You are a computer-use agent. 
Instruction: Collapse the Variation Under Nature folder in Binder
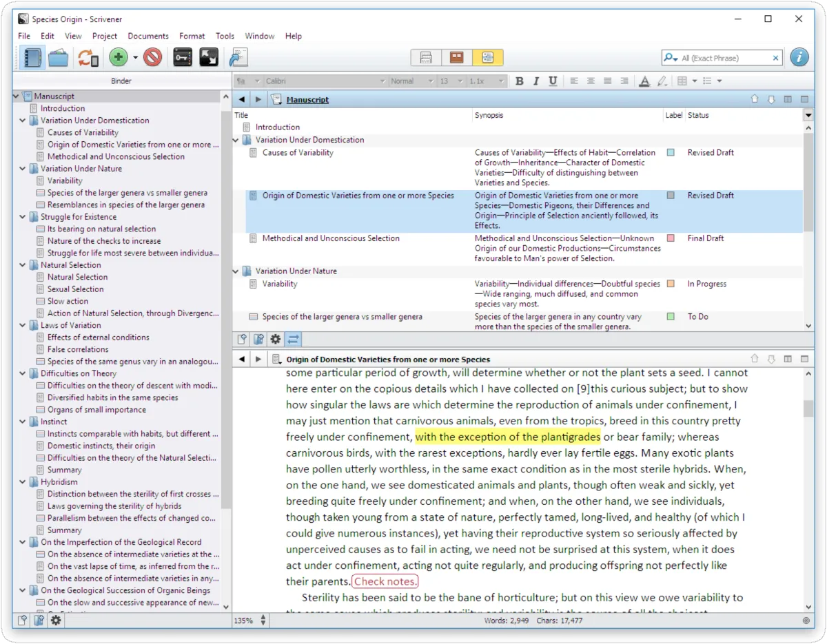23,169
